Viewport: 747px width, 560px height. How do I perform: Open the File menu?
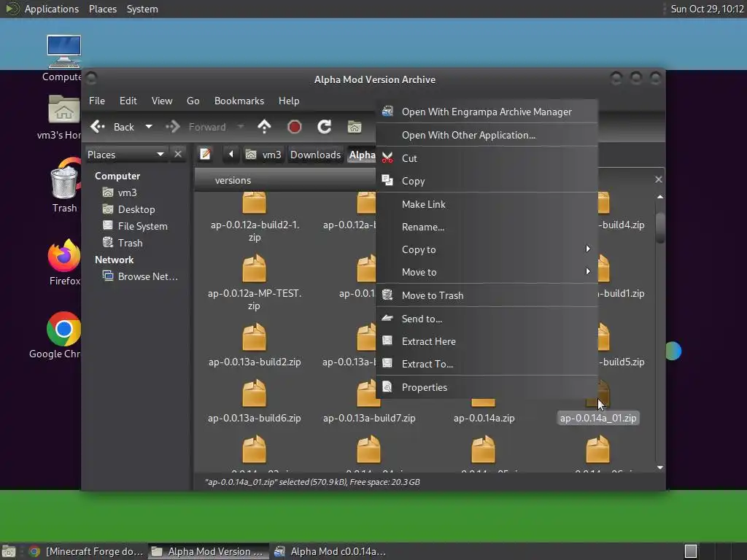[97, 101]
